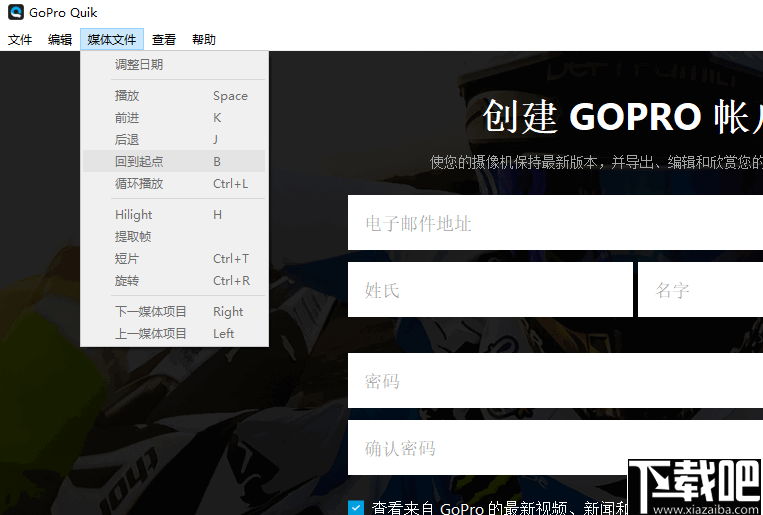Select Hilight menu entry

click(174, 214)
